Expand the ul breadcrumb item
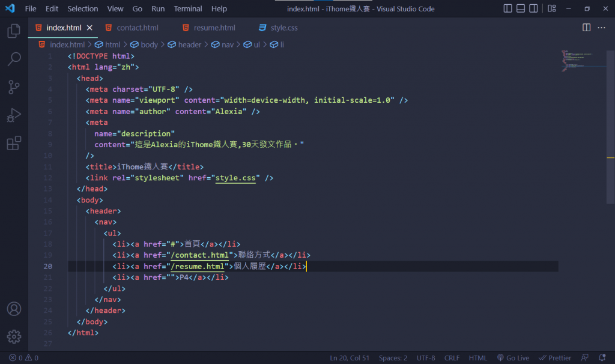615x364 pixels. (x=252, y=44)
